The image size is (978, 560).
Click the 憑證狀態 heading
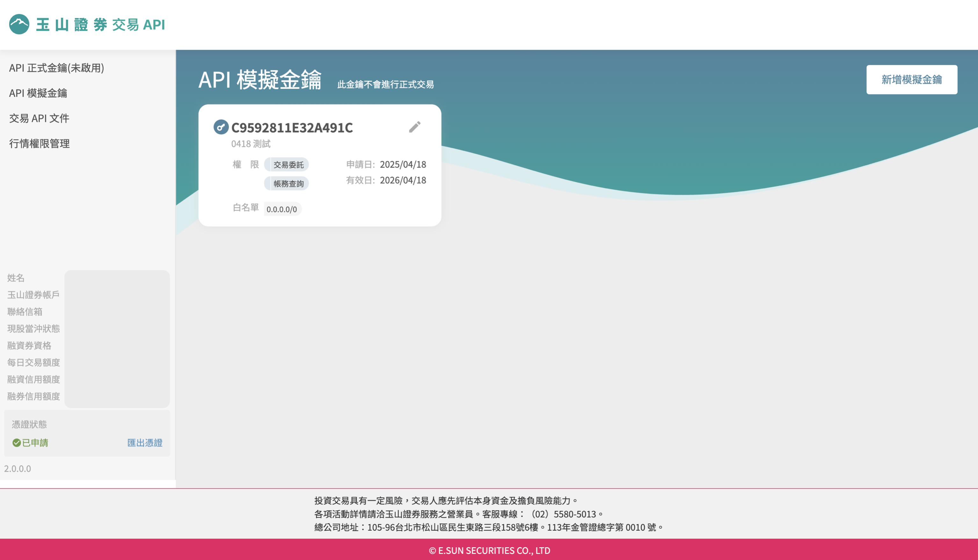click(29, 424)
